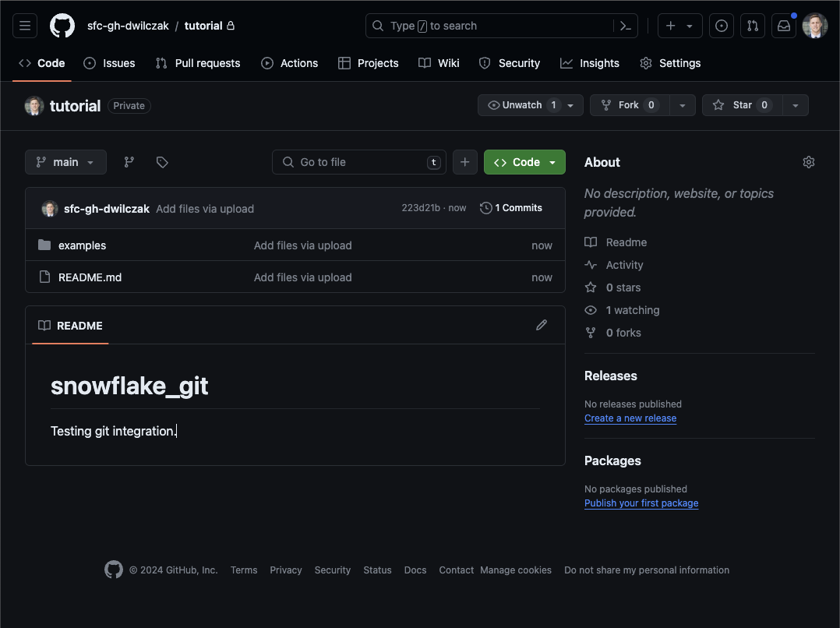Open the Releases heading link
Image resolution: width=840 pixels, height=628 pixels.
[x=611, y=376]
